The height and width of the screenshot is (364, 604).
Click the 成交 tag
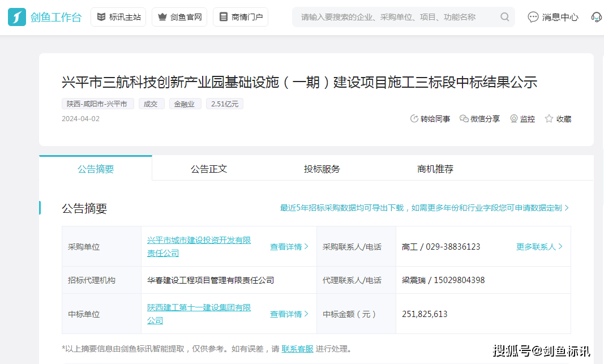click(151, 104)
